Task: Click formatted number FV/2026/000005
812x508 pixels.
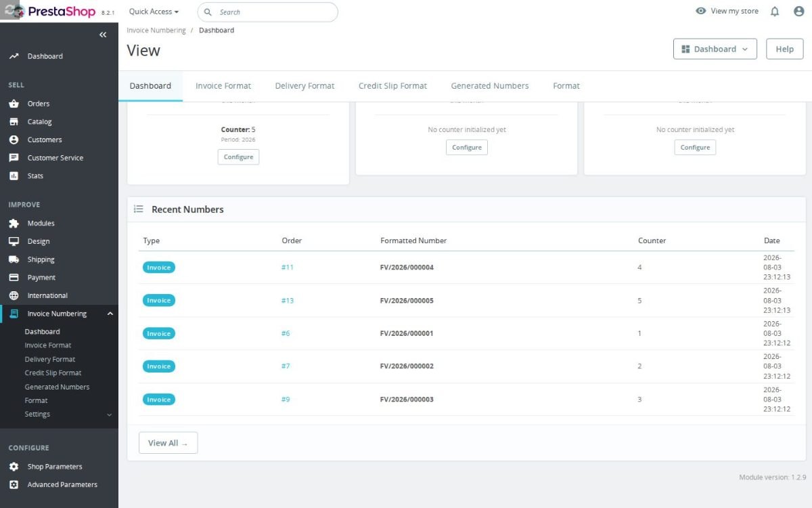Action: pos(407,301)
